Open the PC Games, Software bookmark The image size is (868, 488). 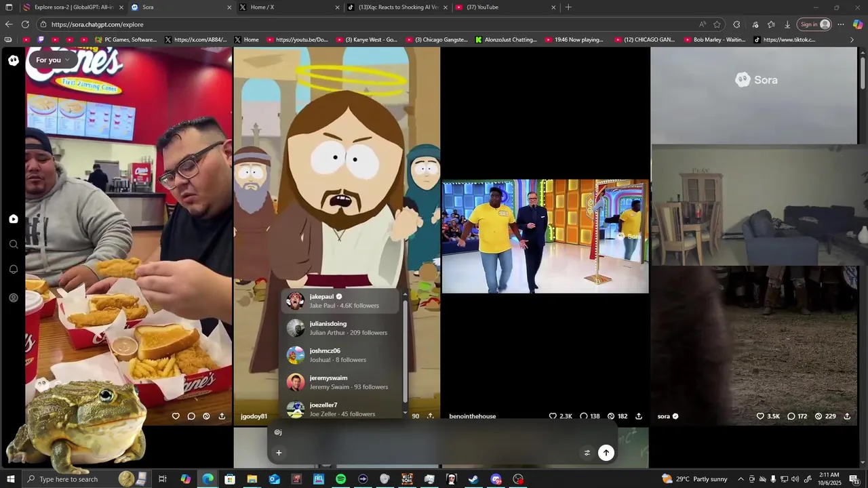[x=125, y=40]
